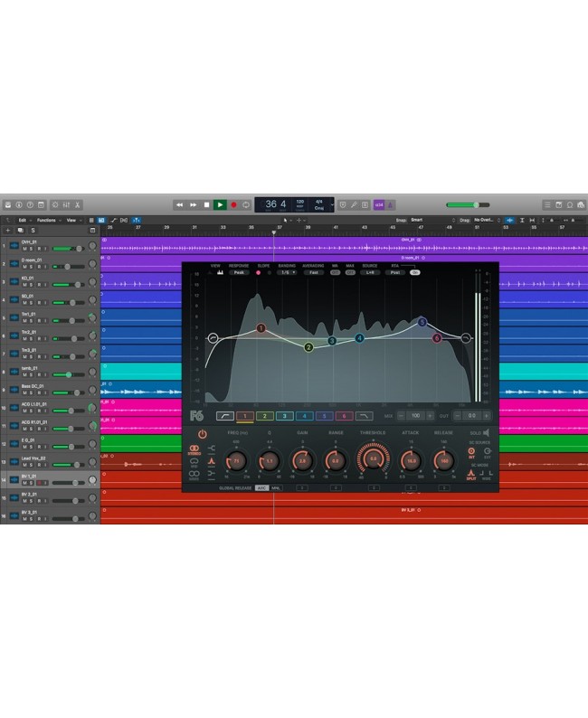Select the F6 low-pass filter band button
Viewport: 588px width, 718px height.
[x=364, y=416]
